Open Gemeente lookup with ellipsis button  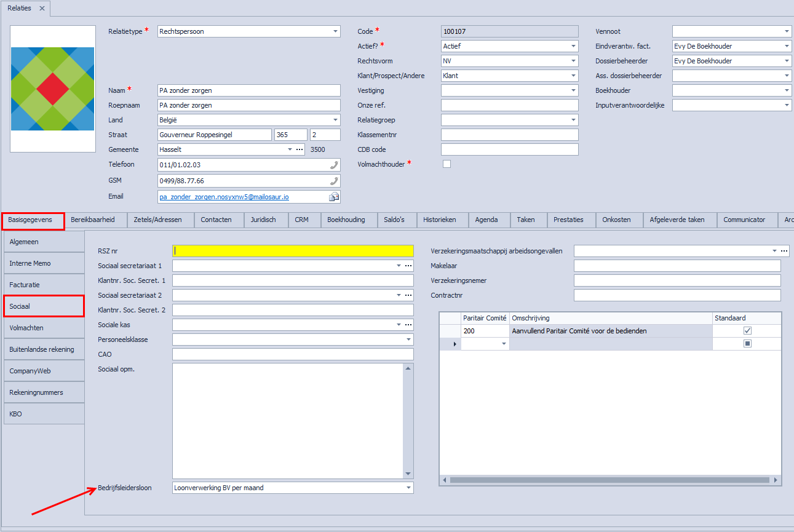[x=300, y=149]
